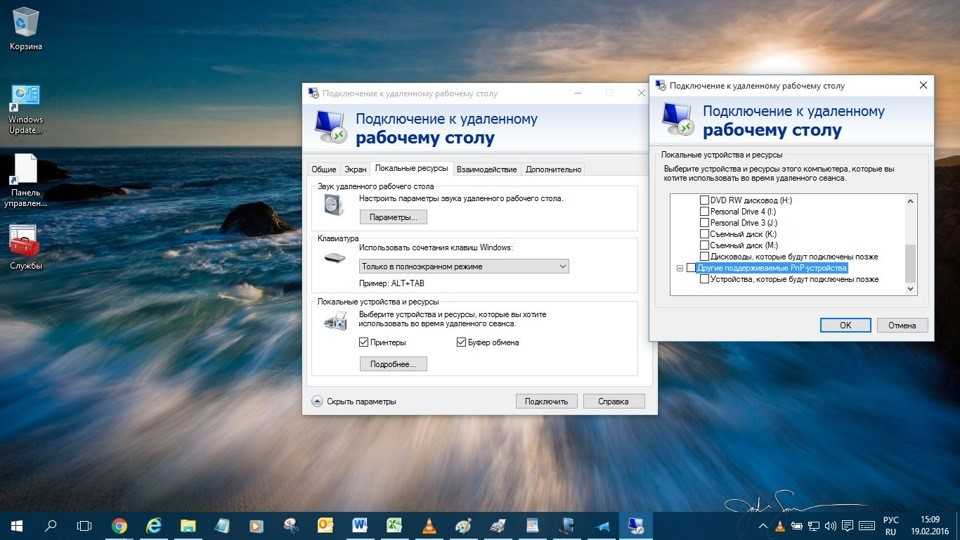Open the Windows Update desktop shortcut
This screenshot has height=540, width=960.
tap(25, 110)
